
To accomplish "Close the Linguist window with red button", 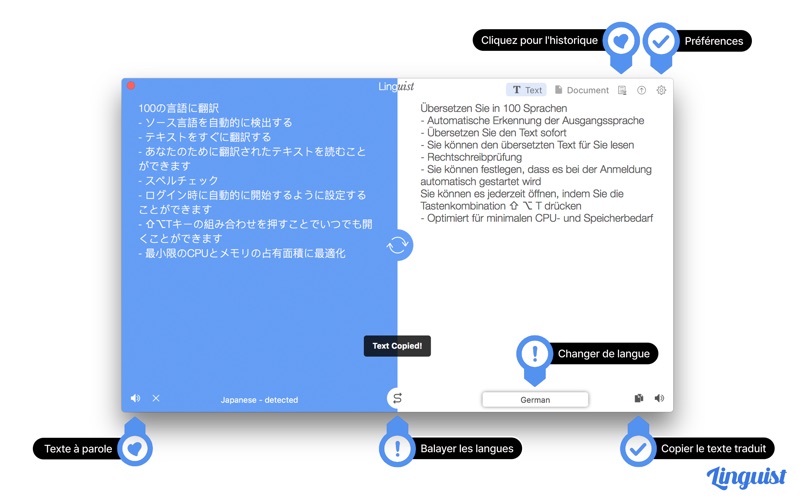I will tap(131, 86).
